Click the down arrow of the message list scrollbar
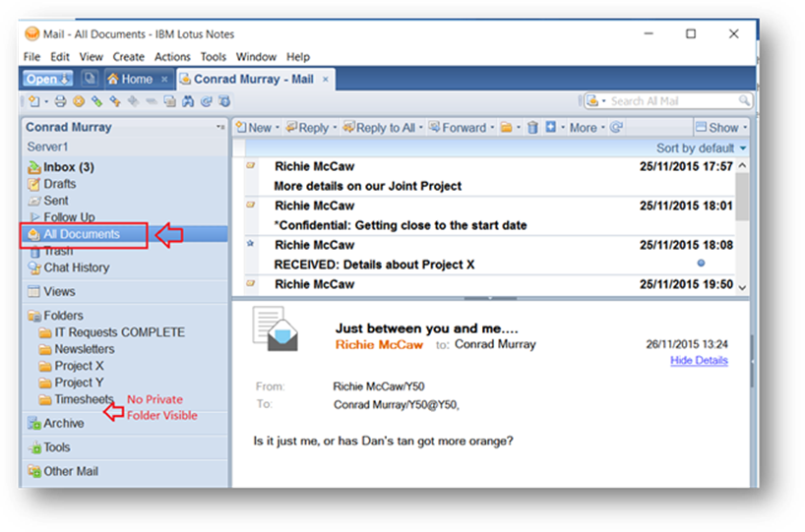 (742, 288)
